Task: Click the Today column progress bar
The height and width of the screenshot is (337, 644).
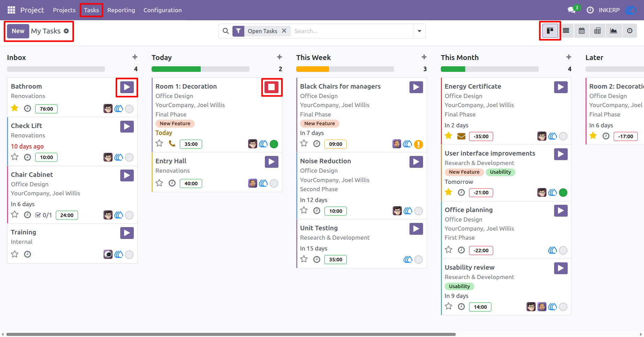Action: (200, 69)
